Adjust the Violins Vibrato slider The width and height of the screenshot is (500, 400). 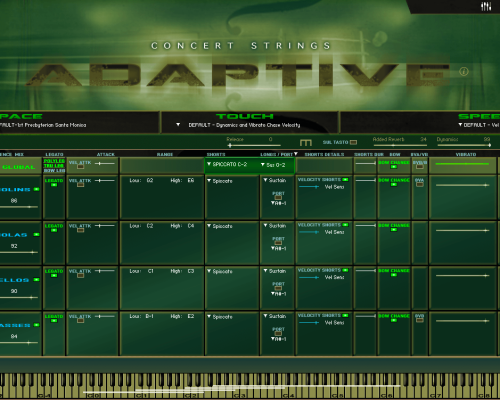463,185
